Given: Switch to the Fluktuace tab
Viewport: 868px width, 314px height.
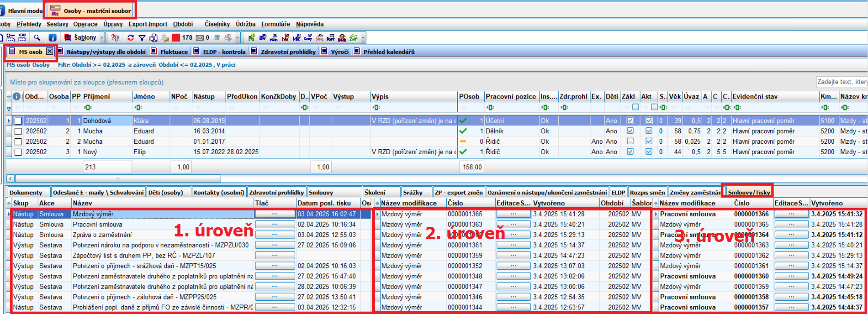Looking at the screenshot, I should pyautogui.click(x=174, y=52).
